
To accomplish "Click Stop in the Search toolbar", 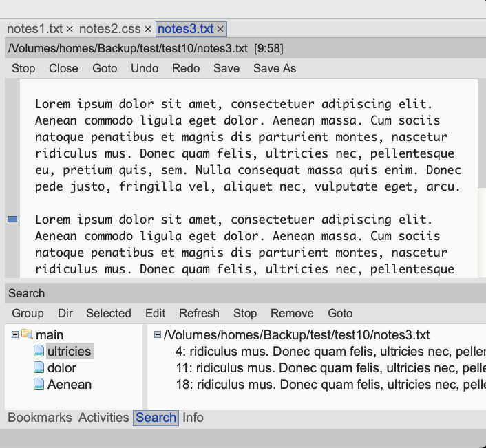I will (x=245, y=313).
